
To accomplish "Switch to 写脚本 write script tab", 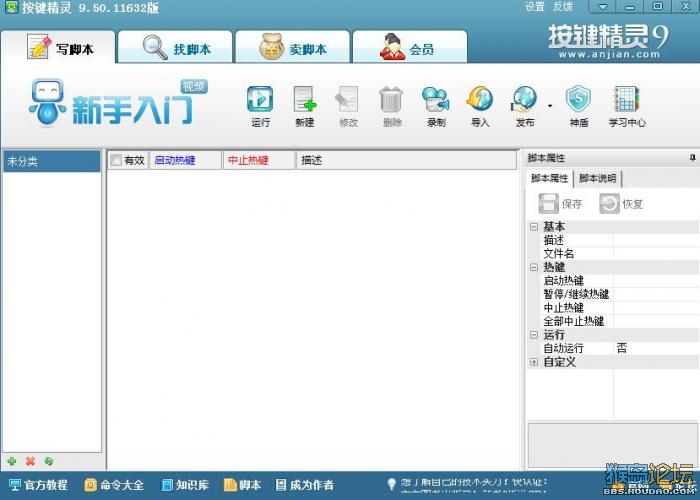I will click(x=59, y=48).
